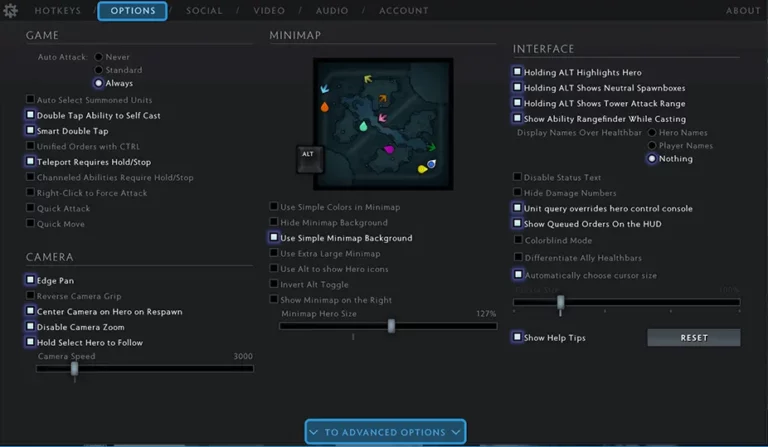Image resolution: width=768 pixels, height=447 pixels.
Task: Select Hero Names over healthbar
Action: pos(652,132)
